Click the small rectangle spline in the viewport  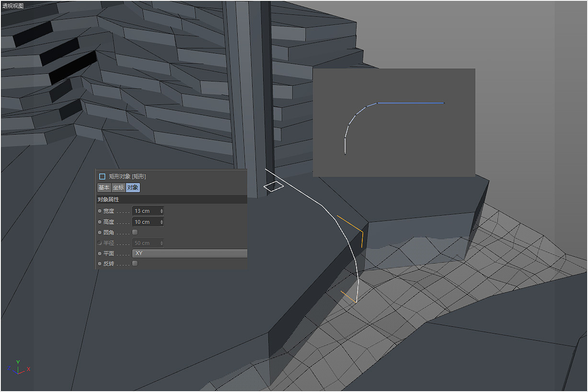(x=274, y=186)
